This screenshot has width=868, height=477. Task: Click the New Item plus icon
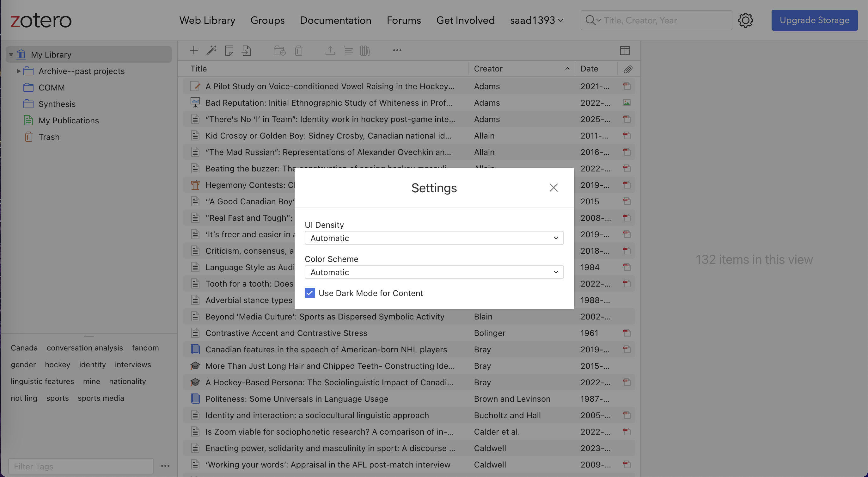[194, 51]
